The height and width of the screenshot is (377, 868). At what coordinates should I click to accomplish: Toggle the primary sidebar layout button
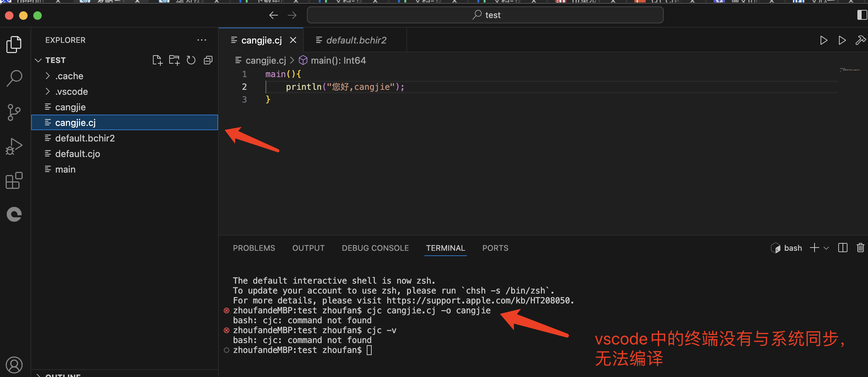[x=862, y=15]
